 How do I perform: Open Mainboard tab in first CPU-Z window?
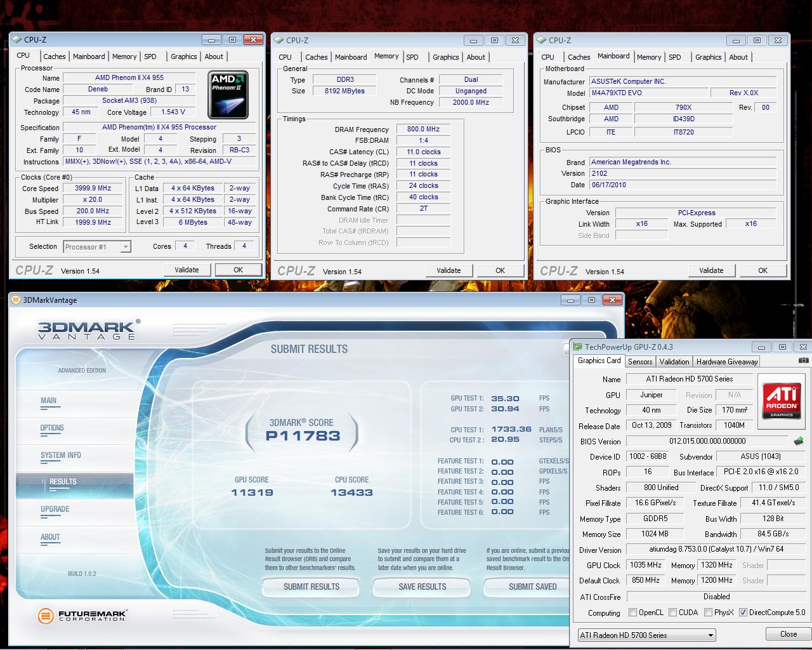click(x=89, y=56)
